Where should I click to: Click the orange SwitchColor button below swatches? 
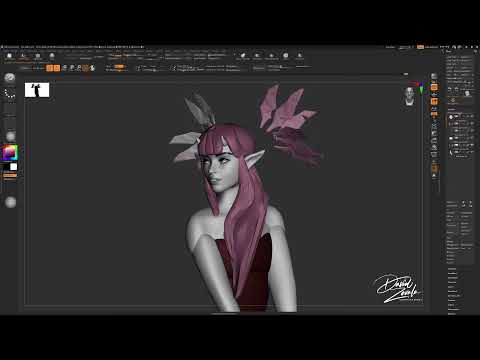(x=10, y=175)
